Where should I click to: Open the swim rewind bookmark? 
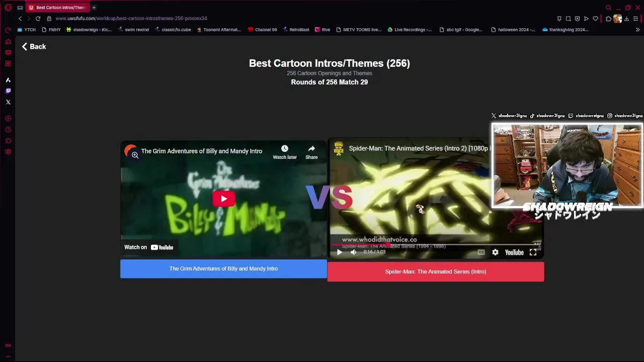click(133, 30)
